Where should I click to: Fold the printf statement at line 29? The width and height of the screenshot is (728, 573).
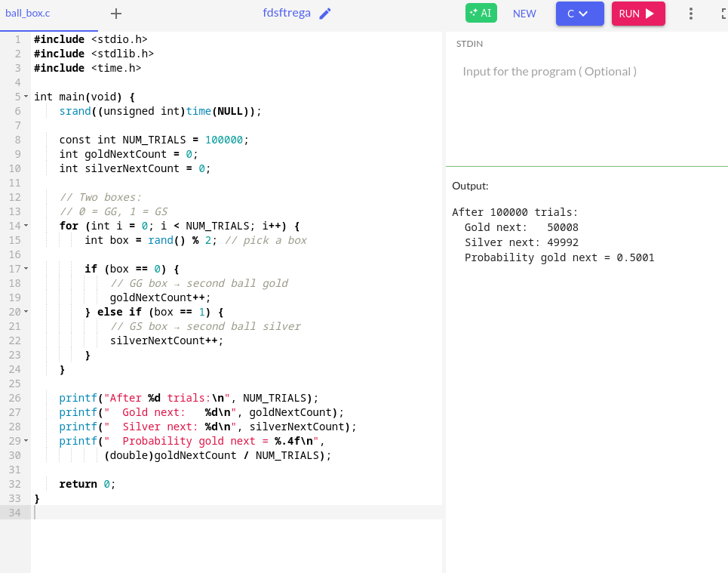point(26,441)
